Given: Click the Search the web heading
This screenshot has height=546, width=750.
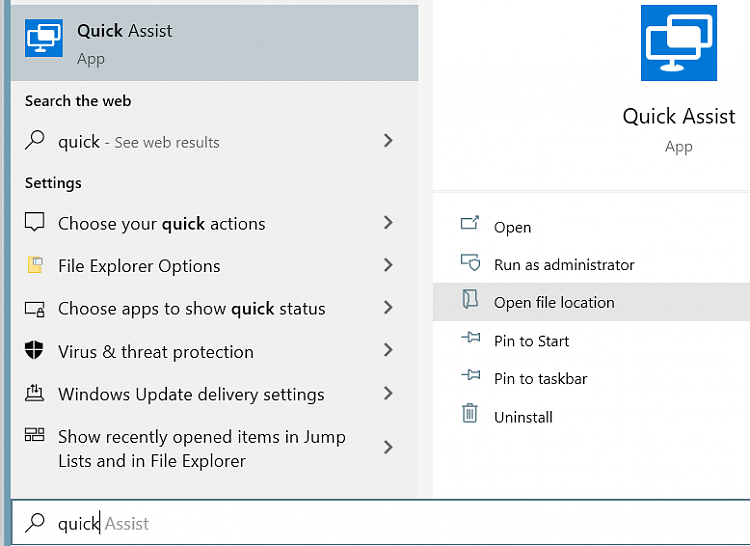Looking at the screenshot, I should coord(78,101).
